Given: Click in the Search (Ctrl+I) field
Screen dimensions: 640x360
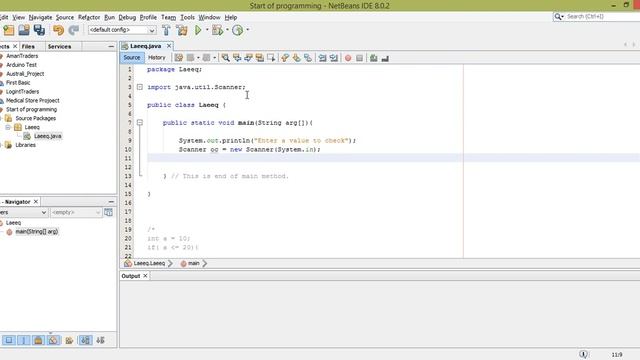Looking at the screenshot, I should click(x=598, y=16).
